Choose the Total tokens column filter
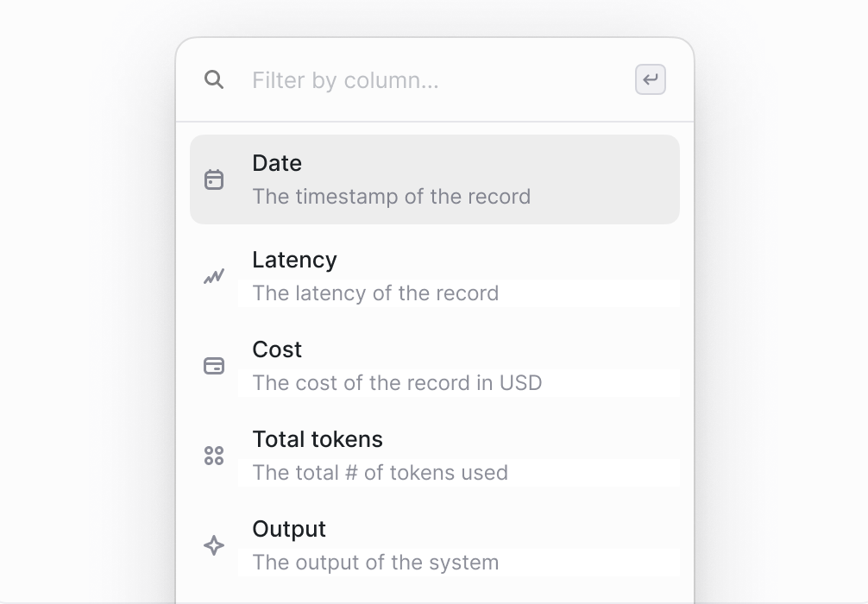The width and height of the screenshot is (868, 604). 435,456
